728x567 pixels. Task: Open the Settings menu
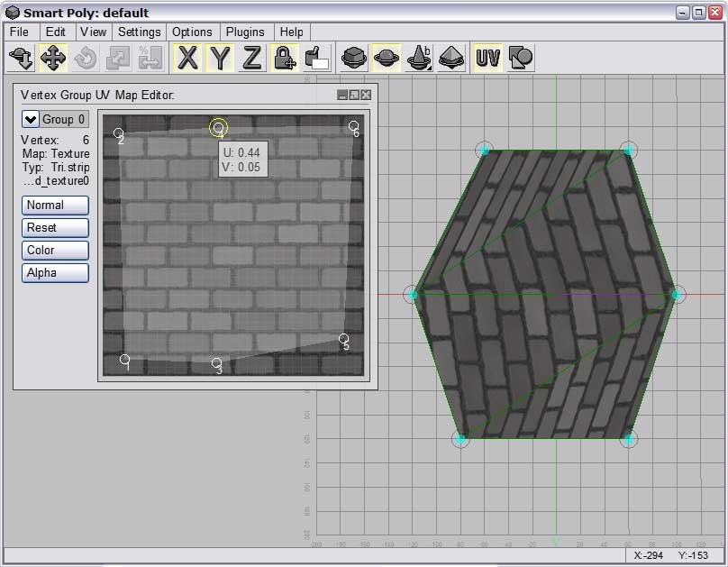click(139, 32)
